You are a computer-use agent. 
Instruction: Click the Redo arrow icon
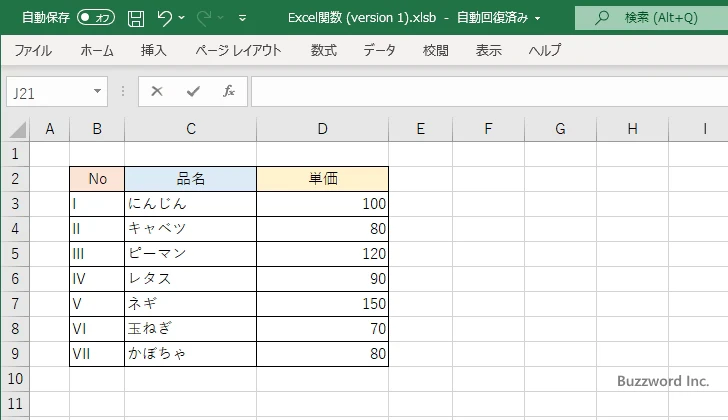click(x=204, y=18)
